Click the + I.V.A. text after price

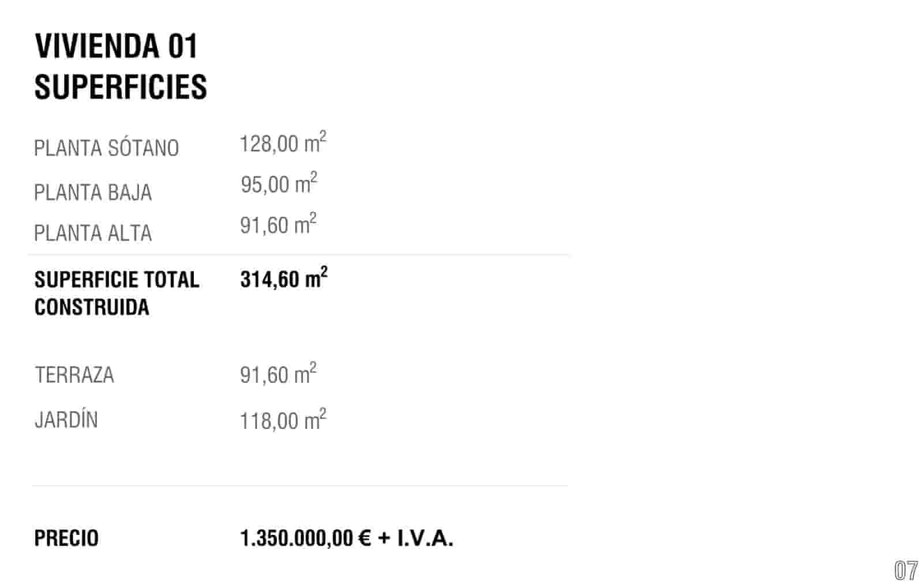416,538
